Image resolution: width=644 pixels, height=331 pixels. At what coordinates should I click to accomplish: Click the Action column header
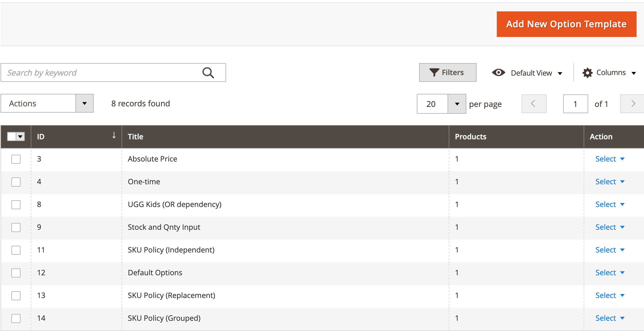pos(614,137)
